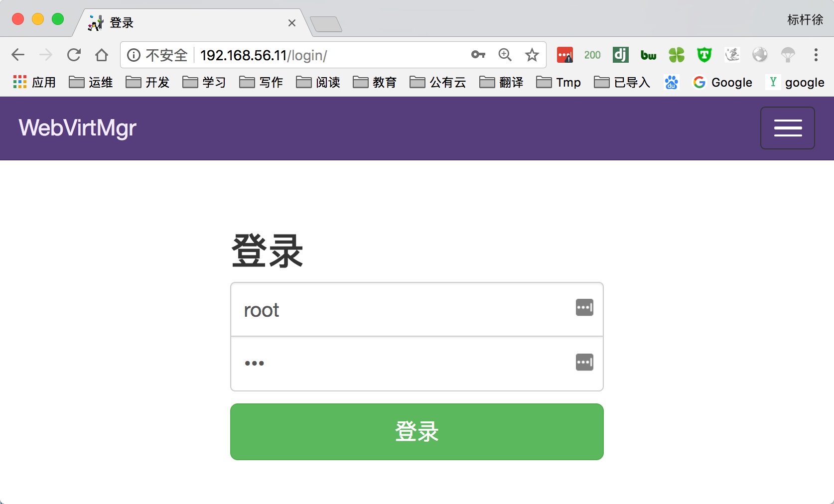Open the Tmp bookmarks folder
This screenshot has height=504, width=834.
click(x=558, y=82)
